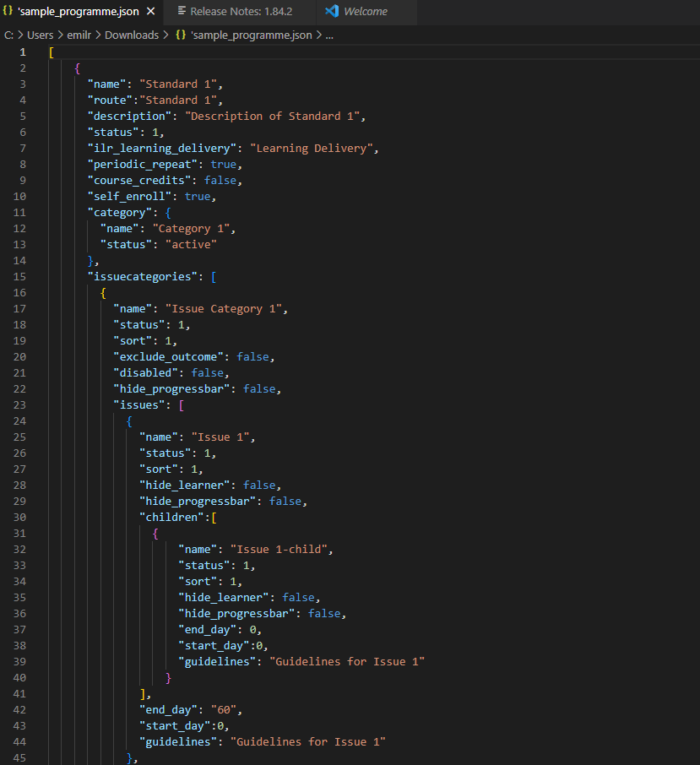Click the "self_enroll" key
Viewport: 700px width, 765px height.
point(129,197)
